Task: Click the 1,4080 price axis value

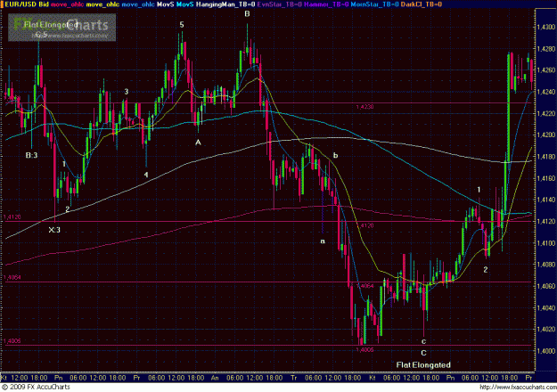Action: click(546, 265)
